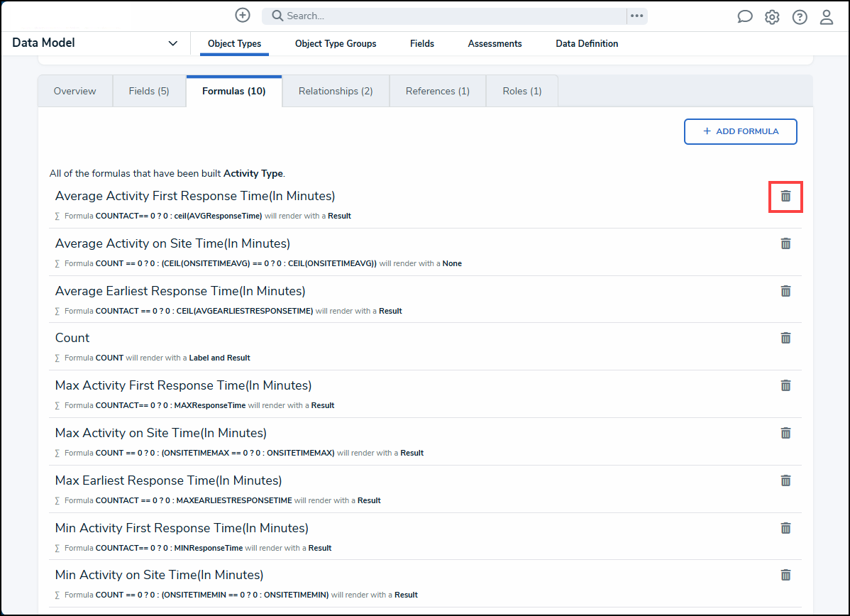Viewport: 850px width, 616px height.
Task: Click the search bar ellipsis options
Action: pos(636,16)
